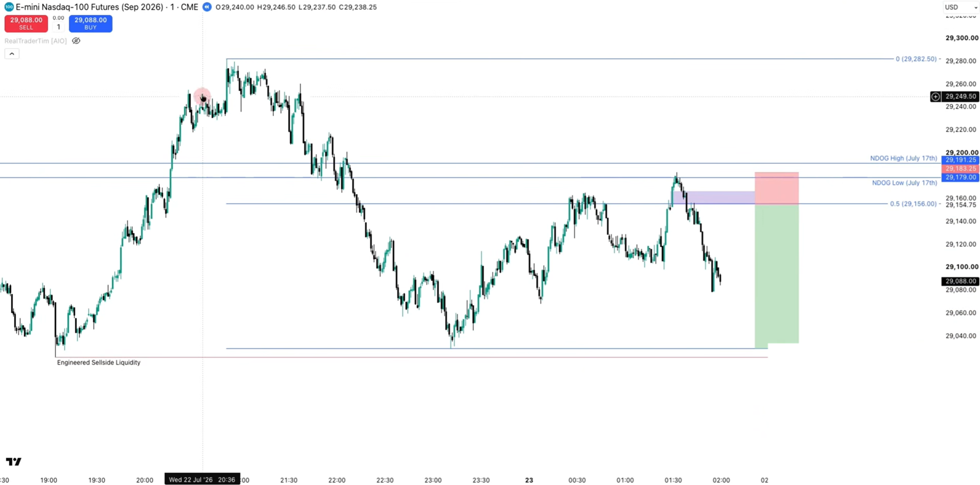Screen dimensions: 980x485
Task: Collapse the indicator legend with chevron
Action: coord(12,54)
